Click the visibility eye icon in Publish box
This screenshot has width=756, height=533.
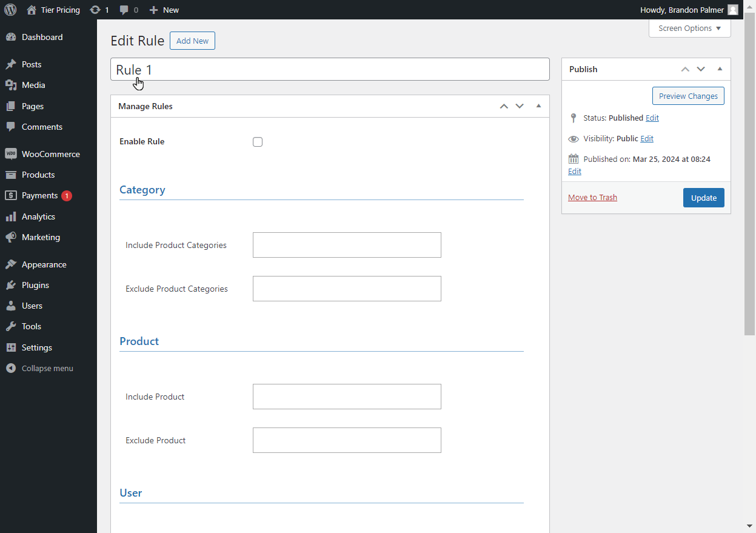574,139
